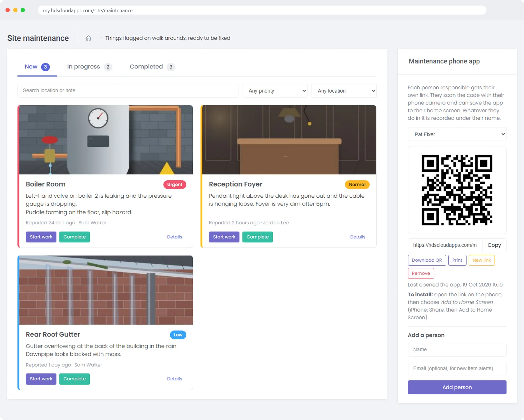Screen dimensions: 524x420
Task: Go to the home breadcrumb icon
Action: pyautogui.click(x=88, y=38)
